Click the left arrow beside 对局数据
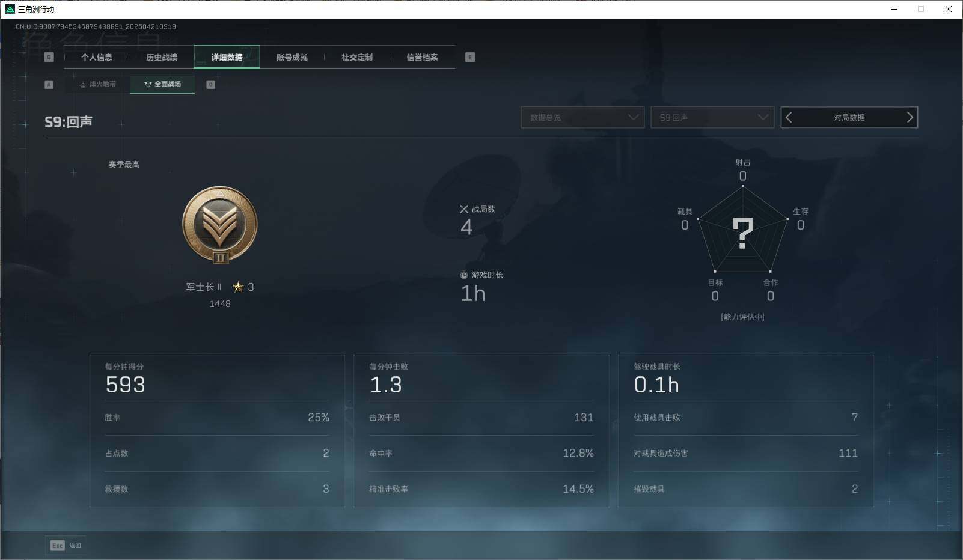963x560 pixels. point(789,117)
